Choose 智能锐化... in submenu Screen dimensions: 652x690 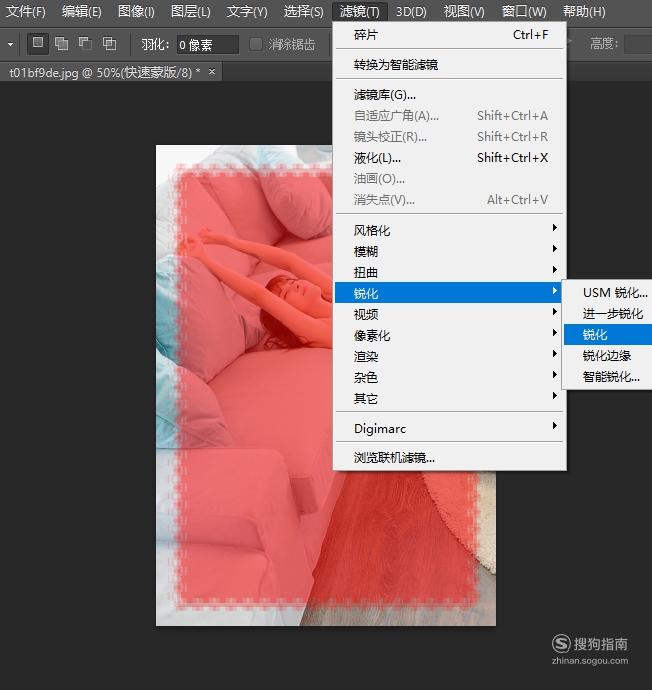pyautogui.click(x=608, y=377)
